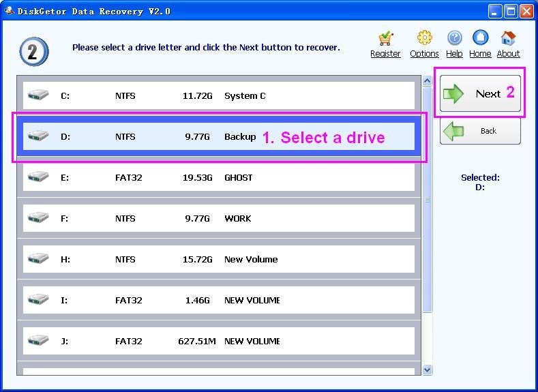The height and width of the screenshot is (392, 538).
Task: Click the 15.72G size value
Action: click(x=197, y=259)
